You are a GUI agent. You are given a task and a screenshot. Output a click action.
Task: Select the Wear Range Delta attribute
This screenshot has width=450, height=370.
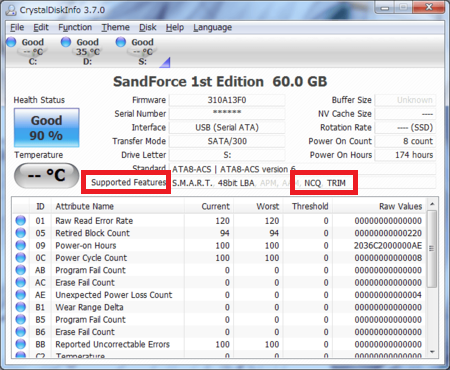89,307
